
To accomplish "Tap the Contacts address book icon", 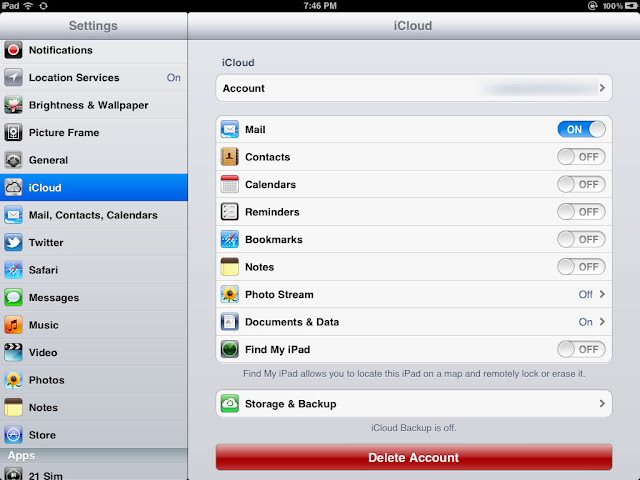I will point(229,157).
